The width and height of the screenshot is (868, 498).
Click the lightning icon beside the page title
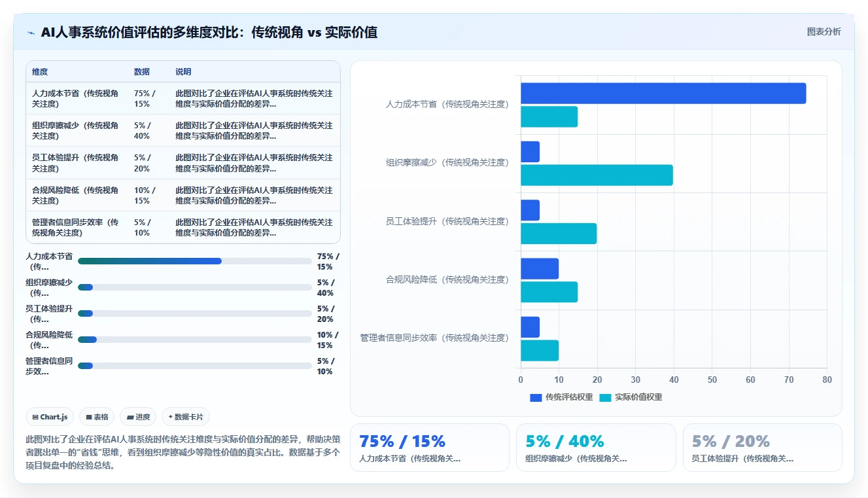[x=31, y=33]
